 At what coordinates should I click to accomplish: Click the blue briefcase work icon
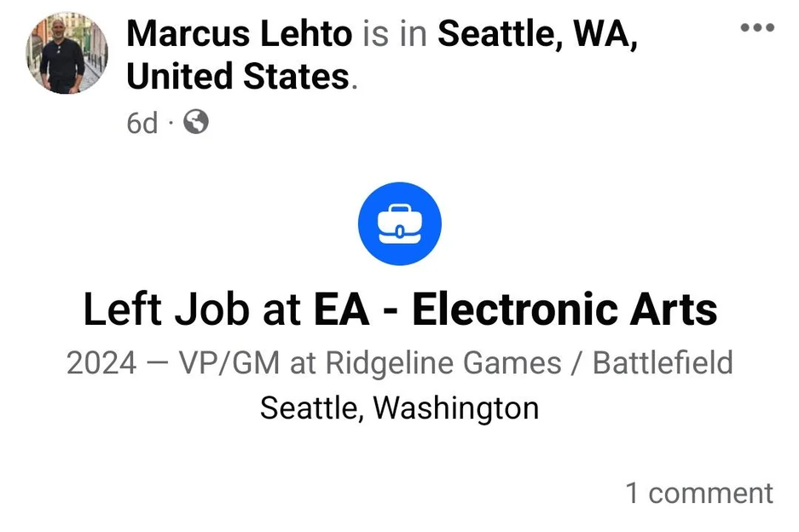[x=399, y=224]
